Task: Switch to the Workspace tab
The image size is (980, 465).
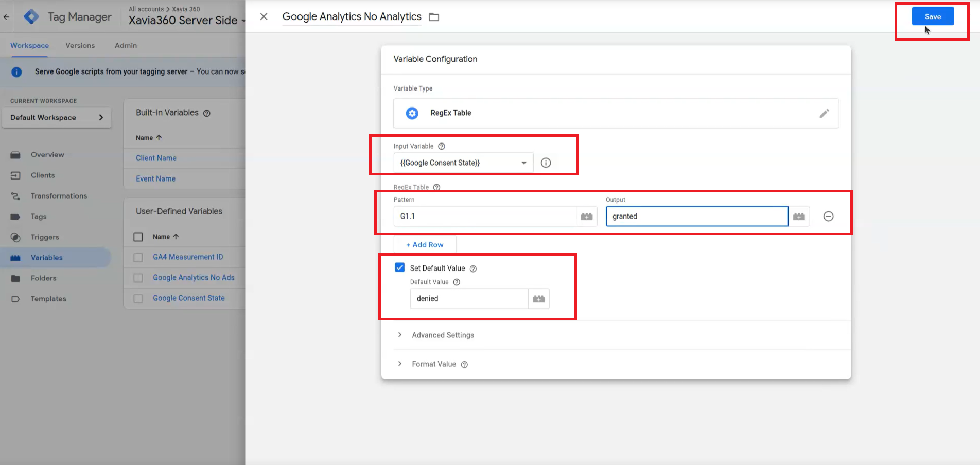Action: pos(29,45)
